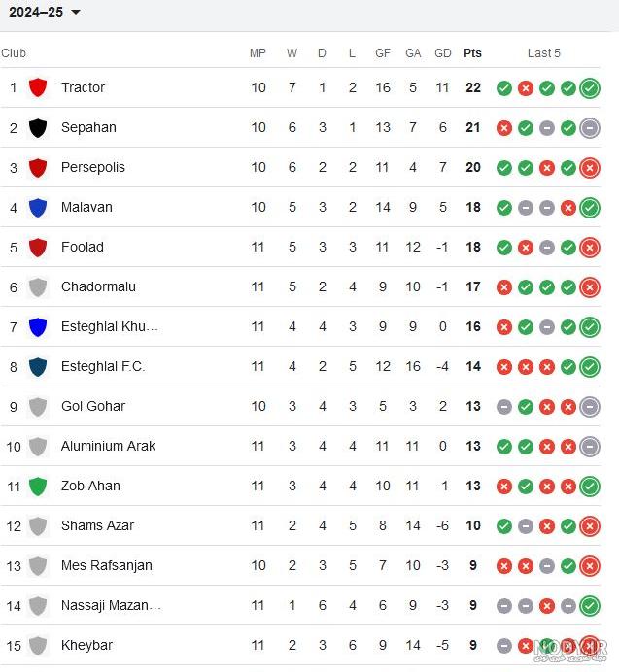Select the Nassaji Mazan… club row

(x=300, y=606)
